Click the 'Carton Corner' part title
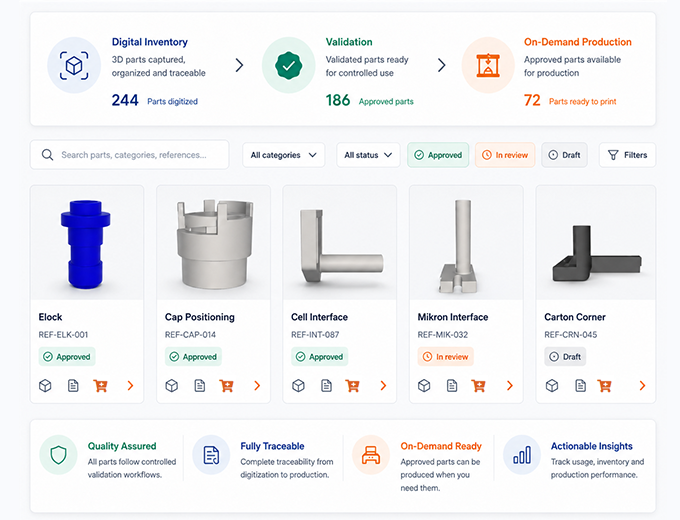680x520 pixels. (575, 317)
